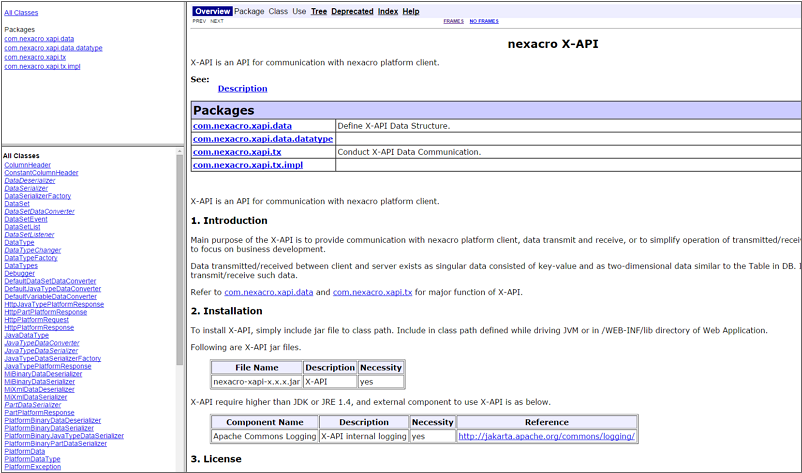Open the HttpPlatformRequest class
The width and height of the screenshot is (802, 473).
(36, 320)
